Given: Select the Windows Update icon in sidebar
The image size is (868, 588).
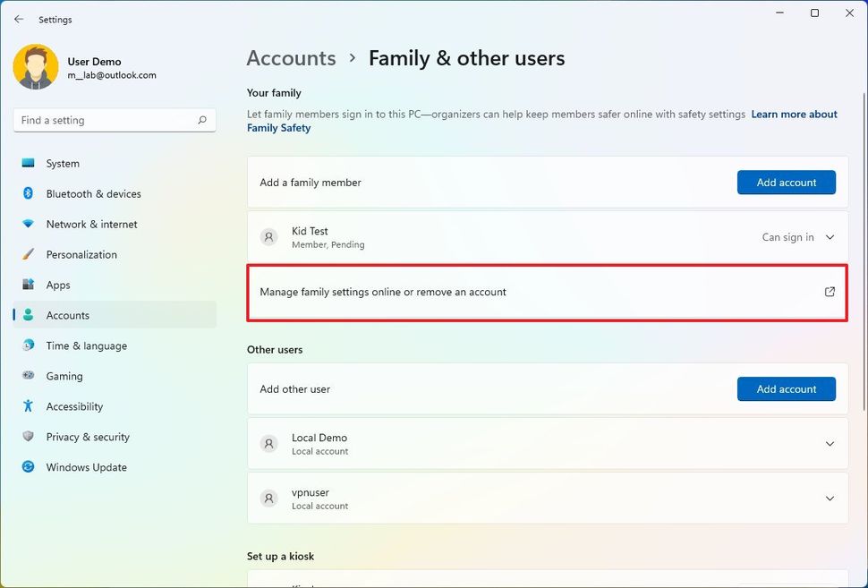Looking at the screenshot, I should pos(29,467).
